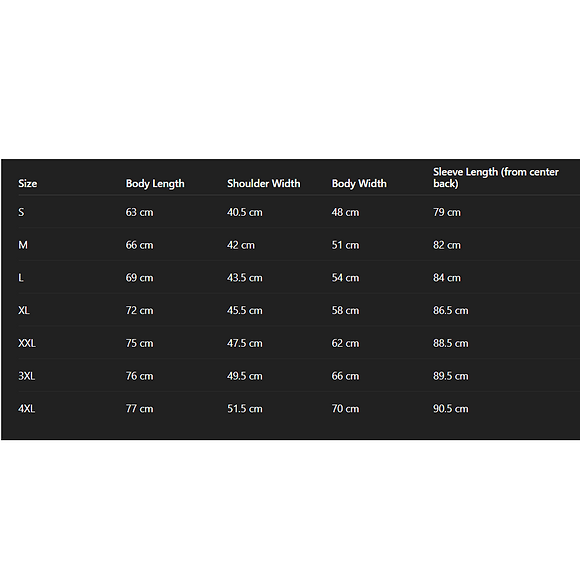
Task: Click the Size column header
Action: (28, 183)
